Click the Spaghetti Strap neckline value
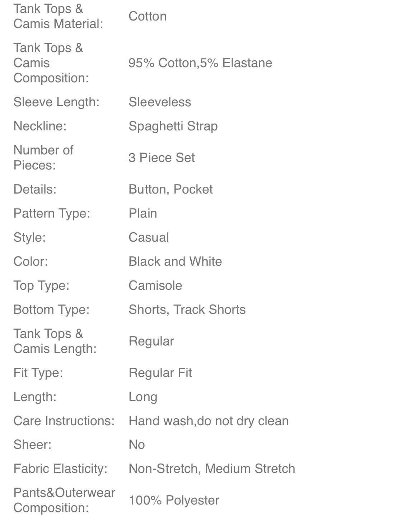 tap(173, 126)
